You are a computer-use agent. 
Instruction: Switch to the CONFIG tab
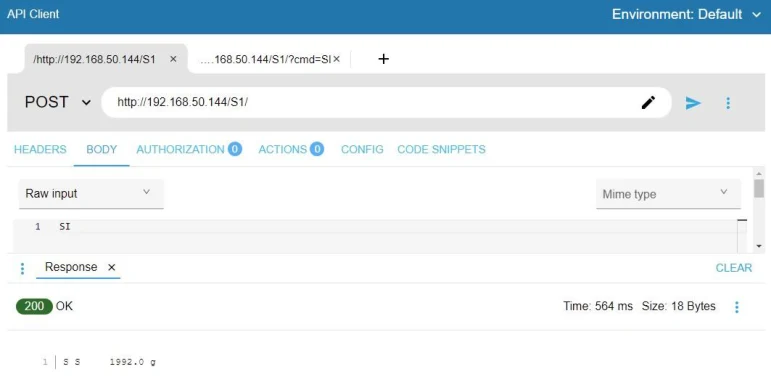(362, 149)
